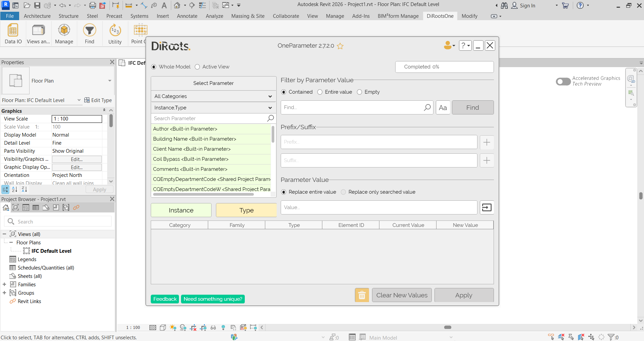The width and height of the screenshot is (644, 341).
Task: Click the Find button in OneParameter
Action: [x=473, y=107]
